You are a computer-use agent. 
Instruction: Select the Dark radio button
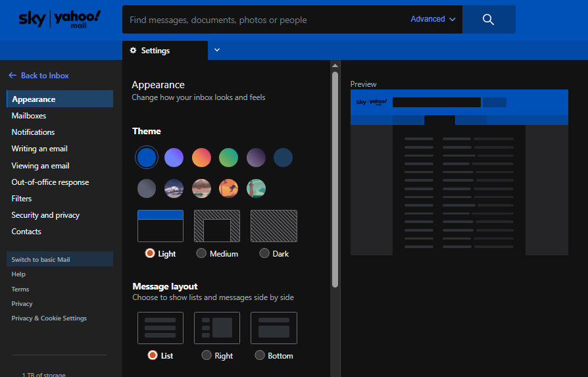pyautogui.click(x=264, y=253)
